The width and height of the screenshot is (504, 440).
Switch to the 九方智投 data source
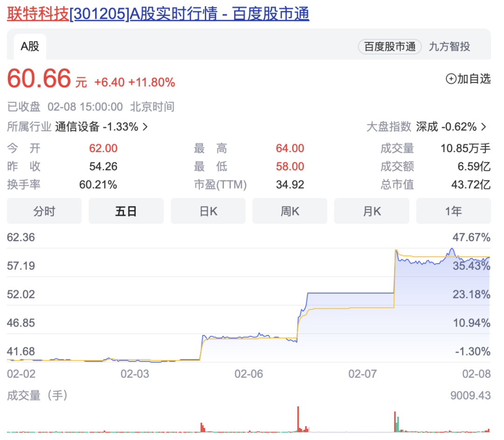click(x=449, y=47)
